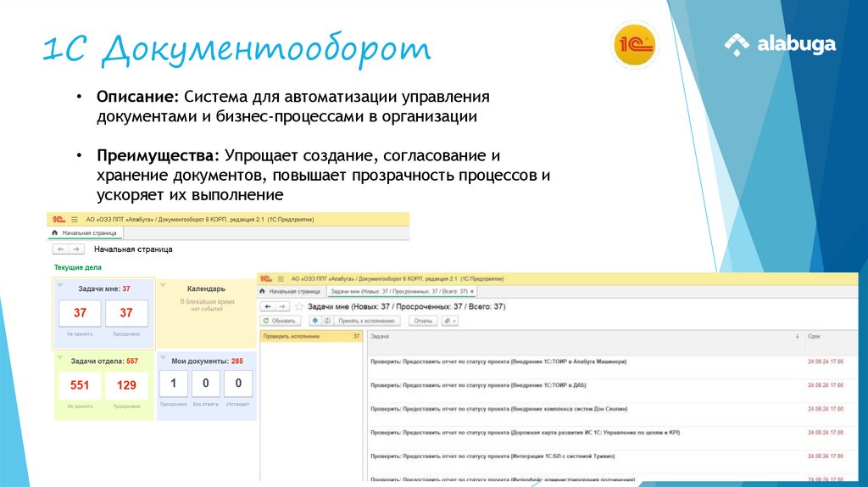Click the Мои документы: 285 heading
This screenshot has width=868, height=487.
(x=207, y=361)
